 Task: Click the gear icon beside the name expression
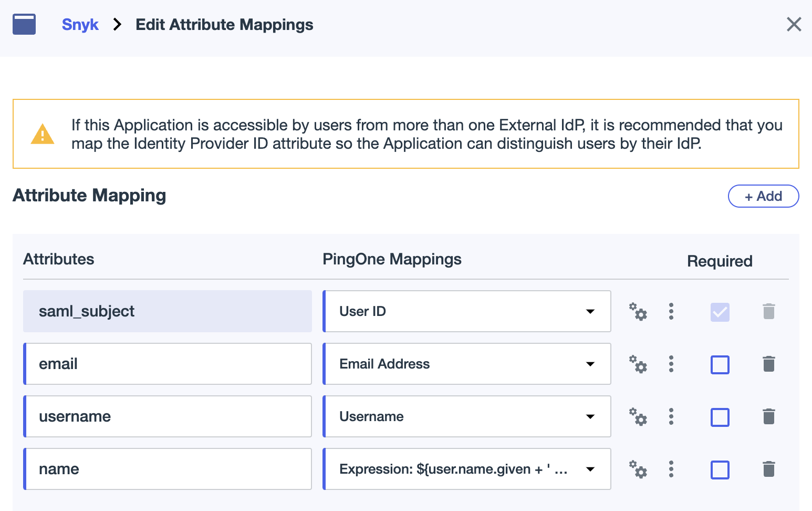pyautogui.click(x=638, y=469)
